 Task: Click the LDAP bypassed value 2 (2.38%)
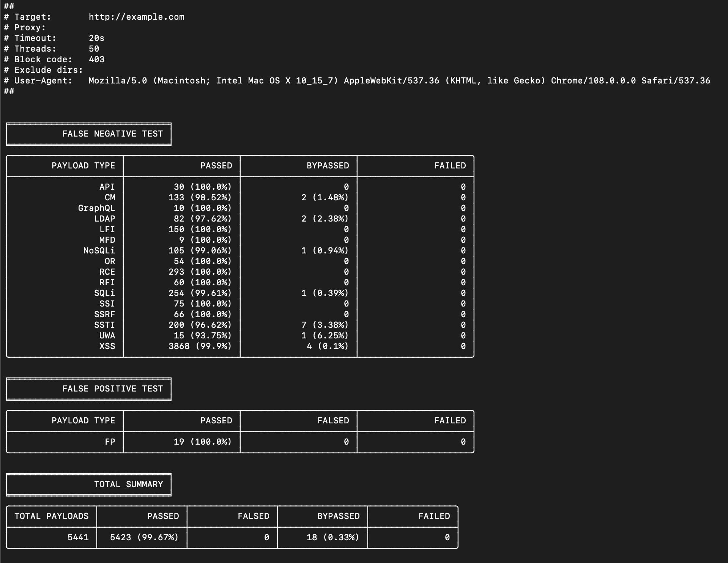tap(325, 219)
